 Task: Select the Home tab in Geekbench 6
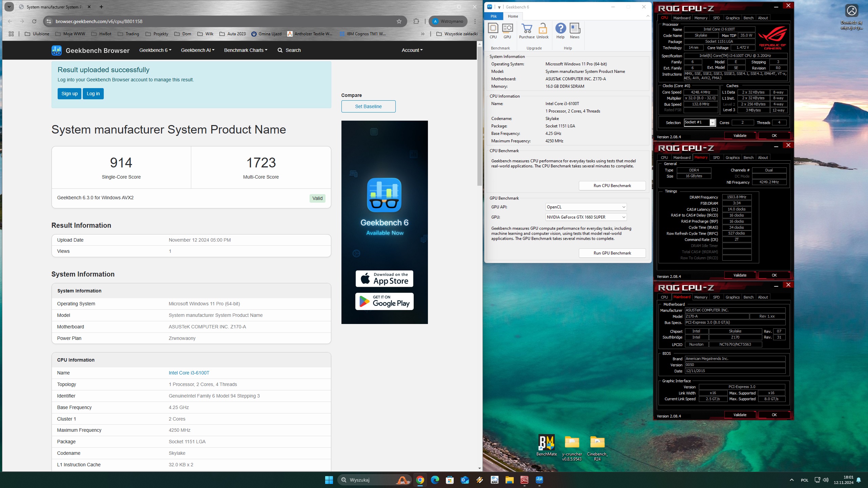513,16
